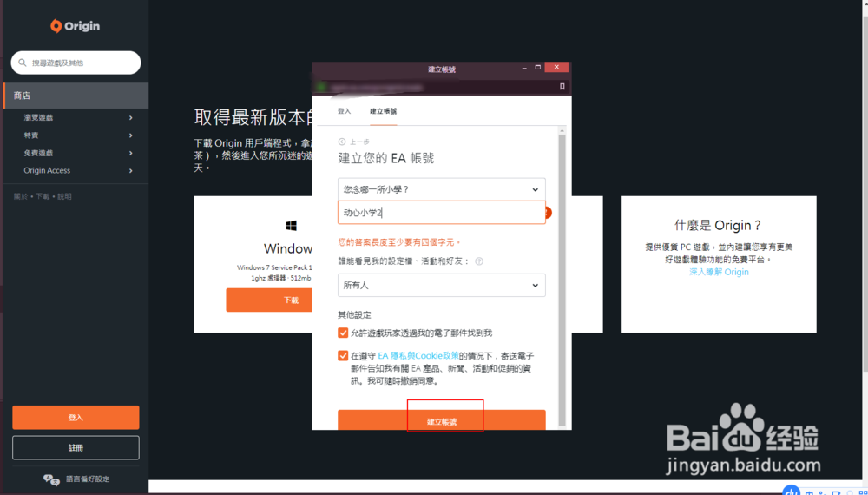Image resolution: width=868 pixels, height=495 pixels.
Task: Click the 什麼是 Origin？ heading
Action: click(x=719, y=225)
